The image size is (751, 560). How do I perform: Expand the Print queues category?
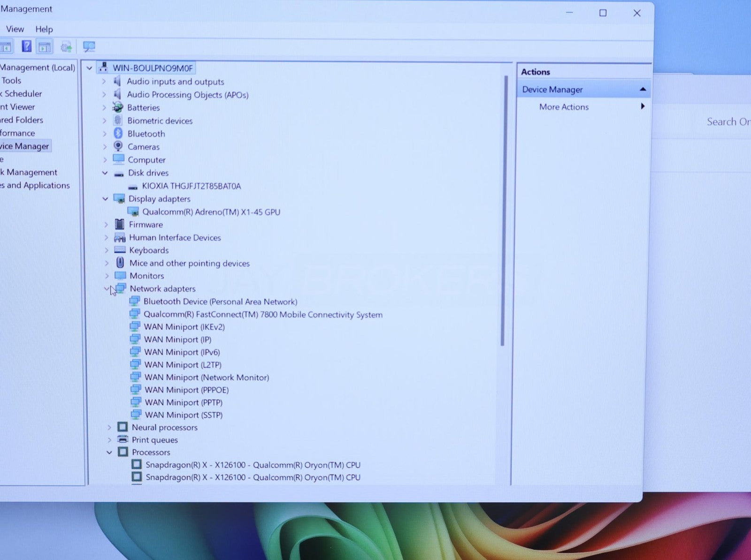109,440
